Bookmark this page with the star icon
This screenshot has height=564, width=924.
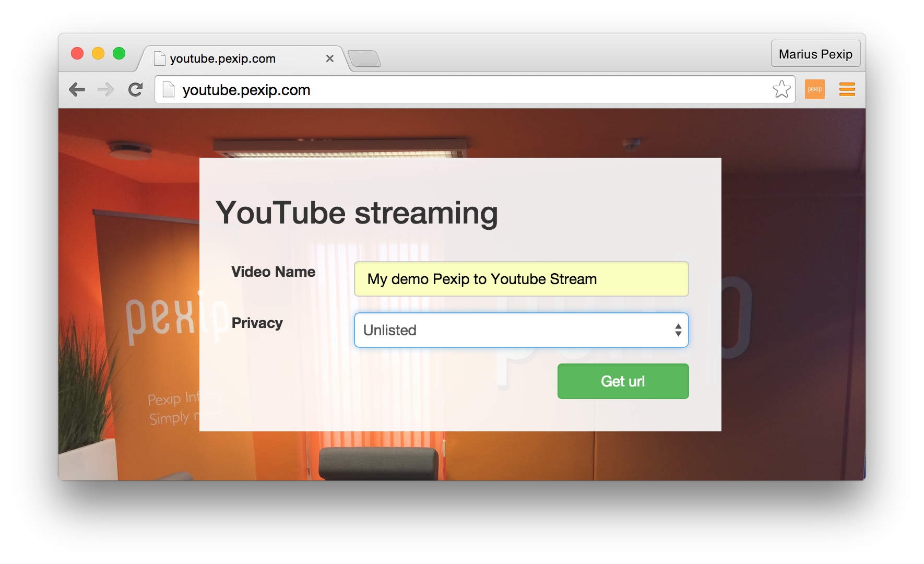pos(781,89)
